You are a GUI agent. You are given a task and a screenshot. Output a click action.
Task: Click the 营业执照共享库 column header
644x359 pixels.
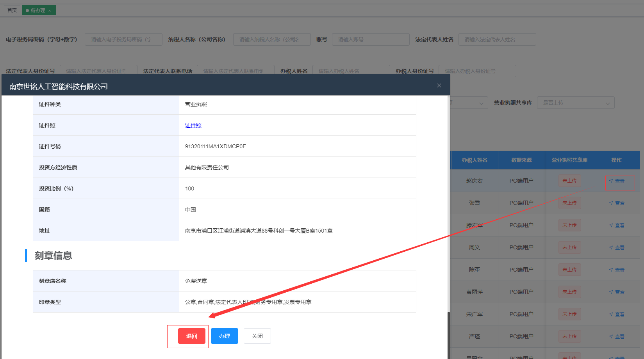coord(569,160)
